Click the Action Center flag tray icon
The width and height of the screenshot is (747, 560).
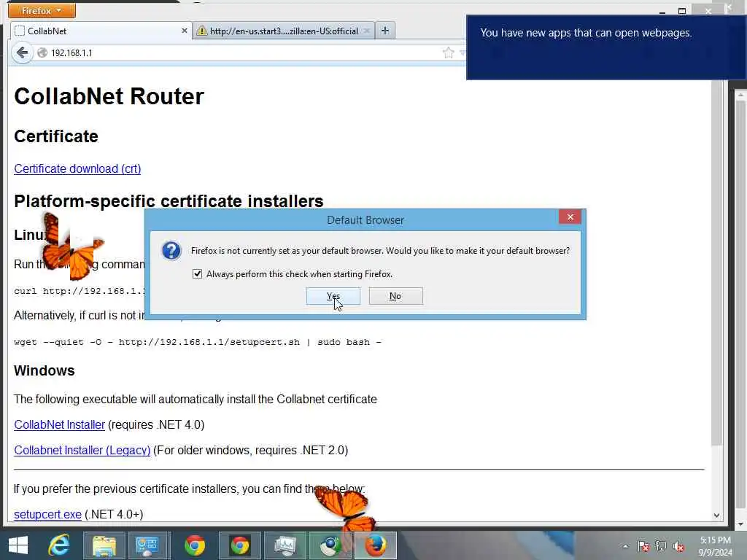pos(643,546)
